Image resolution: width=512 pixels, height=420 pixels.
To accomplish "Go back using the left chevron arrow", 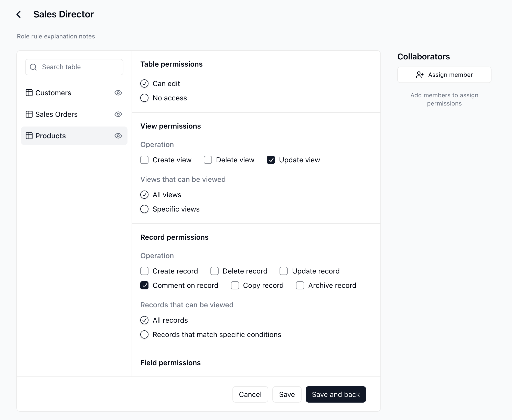I will point(18,14).
